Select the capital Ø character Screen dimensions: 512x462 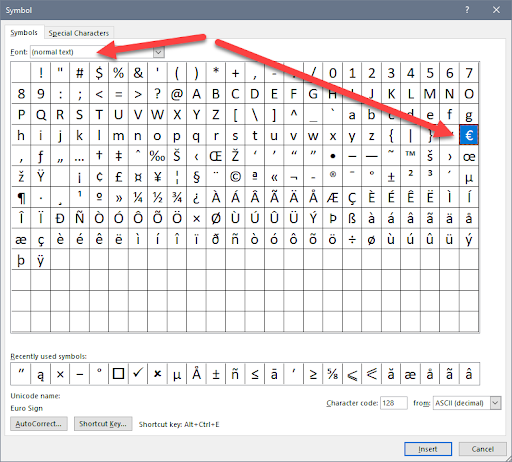[x=216, y=218]
